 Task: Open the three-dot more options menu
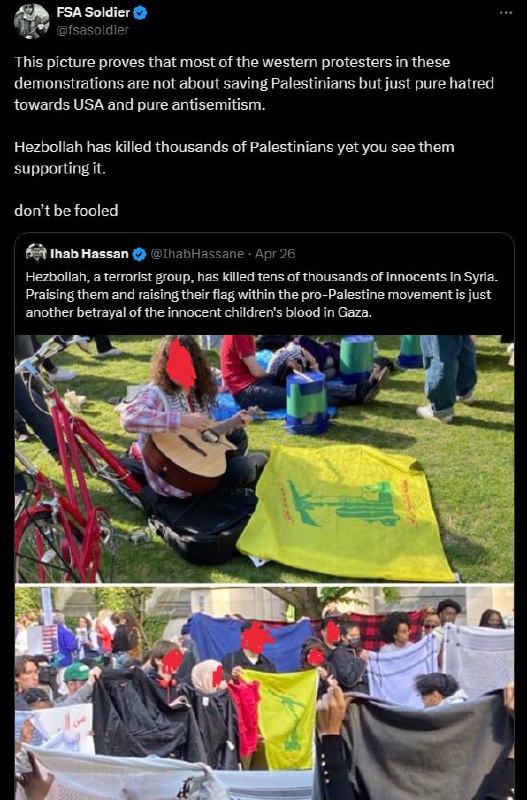tap(506, 12)
